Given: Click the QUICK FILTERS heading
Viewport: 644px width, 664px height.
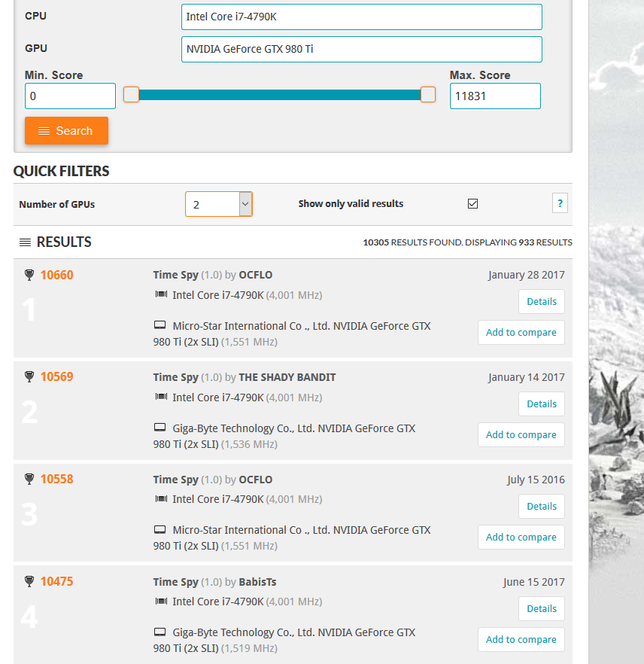Looking at the screenshot, I should point(62,171).
